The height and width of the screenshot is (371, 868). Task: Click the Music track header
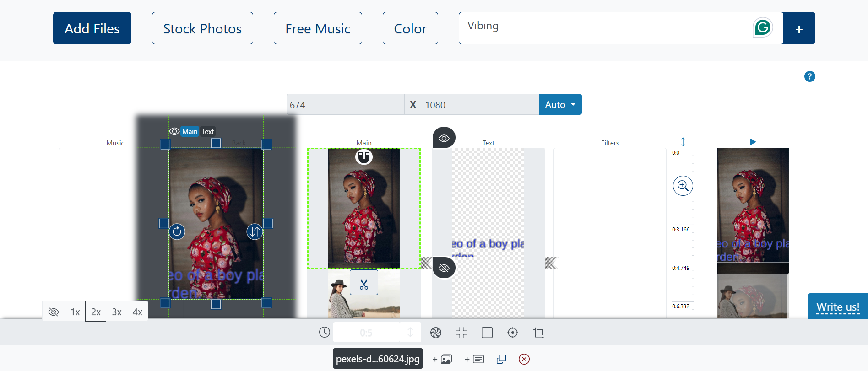click(x=115, y=143)
